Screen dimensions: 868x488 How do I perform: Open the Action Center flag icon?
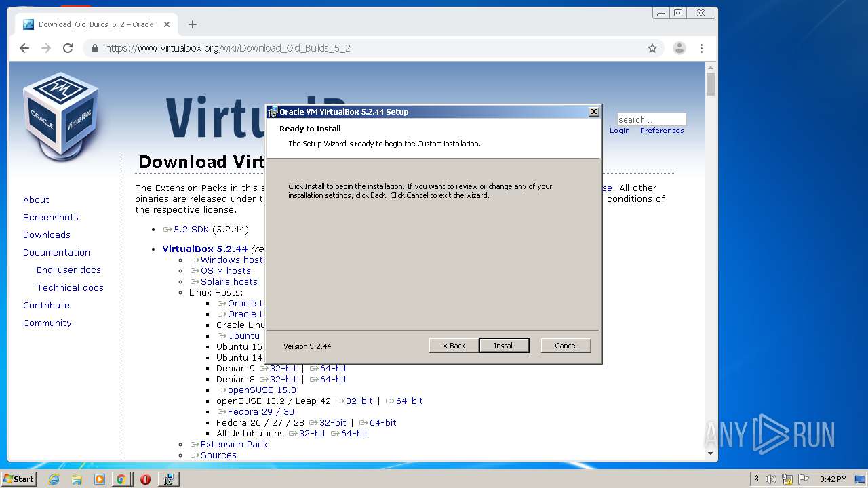pyautogui.click(x=804, y=479)
